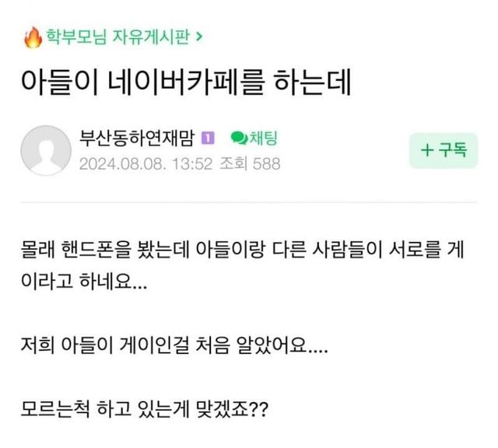Image resolution: width=498 pixels, height=448 pixels.
Task: Start a 채팅 with the author
Action: point(263,138)
